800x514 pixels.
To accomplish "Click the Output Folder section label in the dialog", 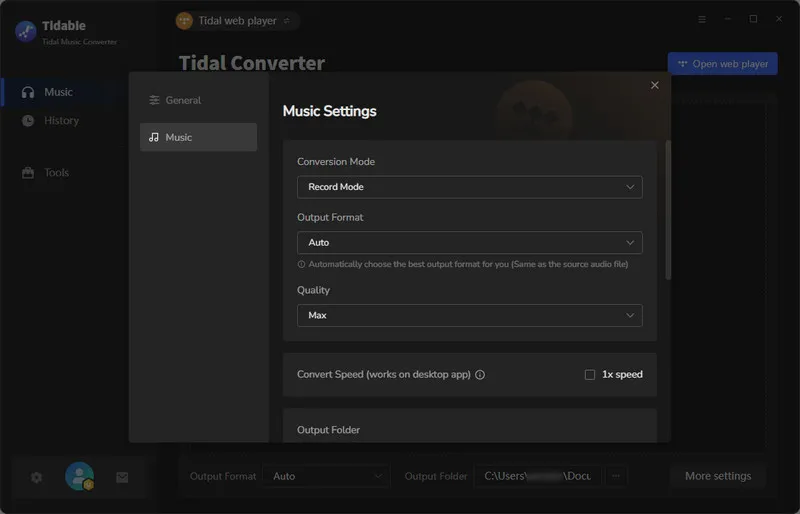I will coord(328,430).
